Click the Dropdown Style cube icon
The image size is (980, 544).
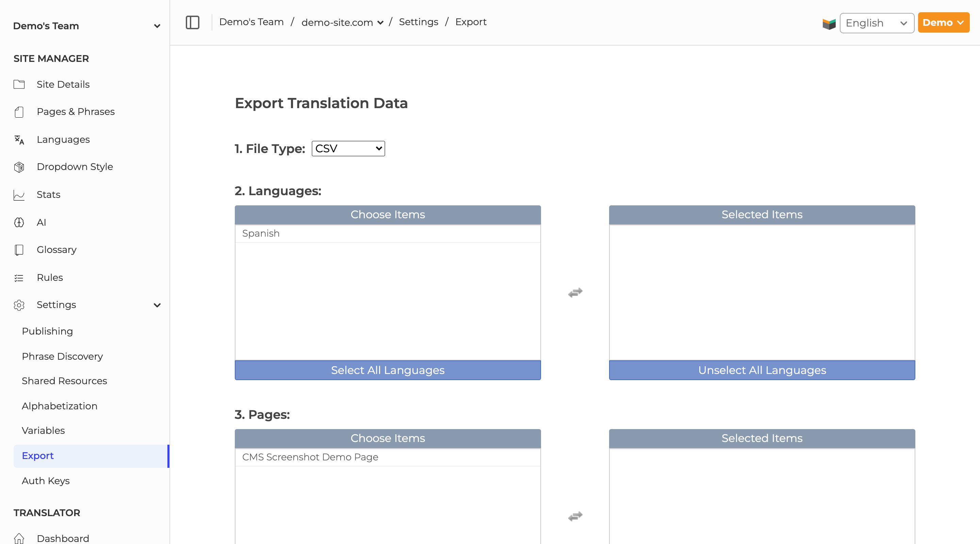pos(19,167)
